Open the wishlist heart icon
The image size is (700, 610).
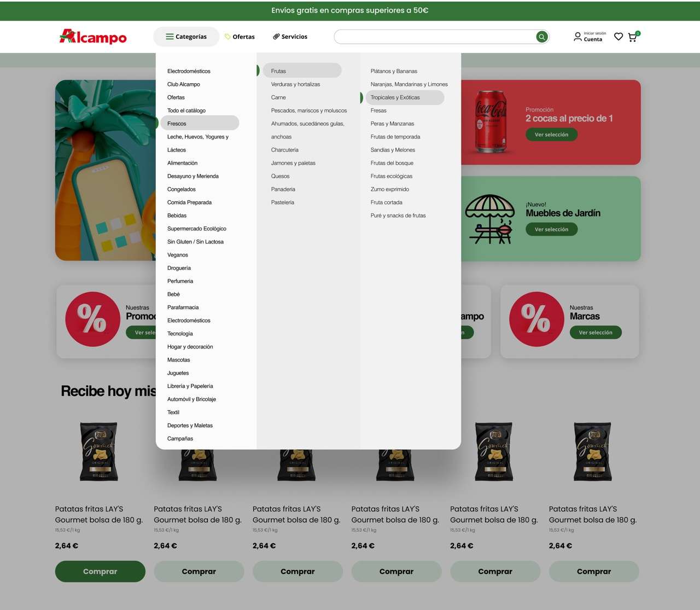tap(619, 37)
